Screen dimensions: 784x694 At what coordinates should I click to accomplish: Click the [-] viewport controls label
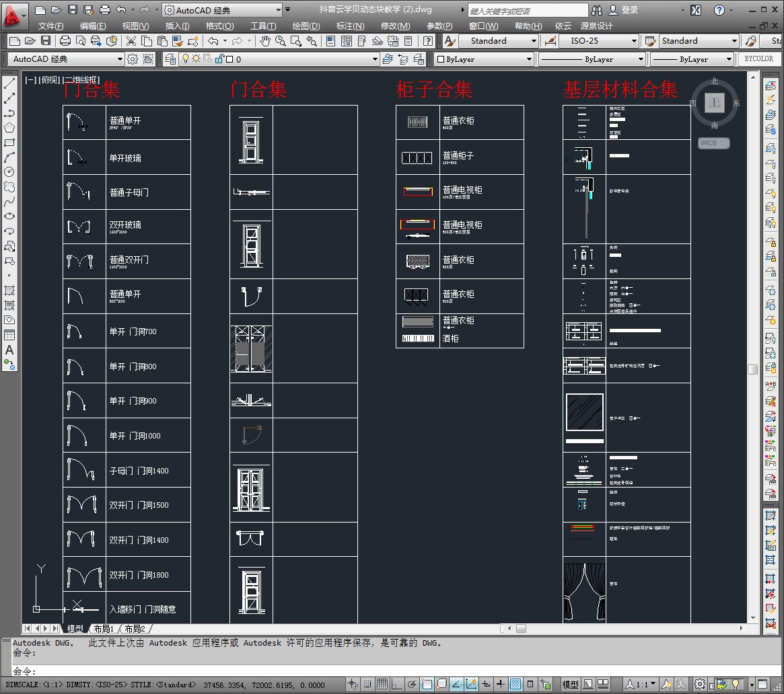[x=30, y=80]
